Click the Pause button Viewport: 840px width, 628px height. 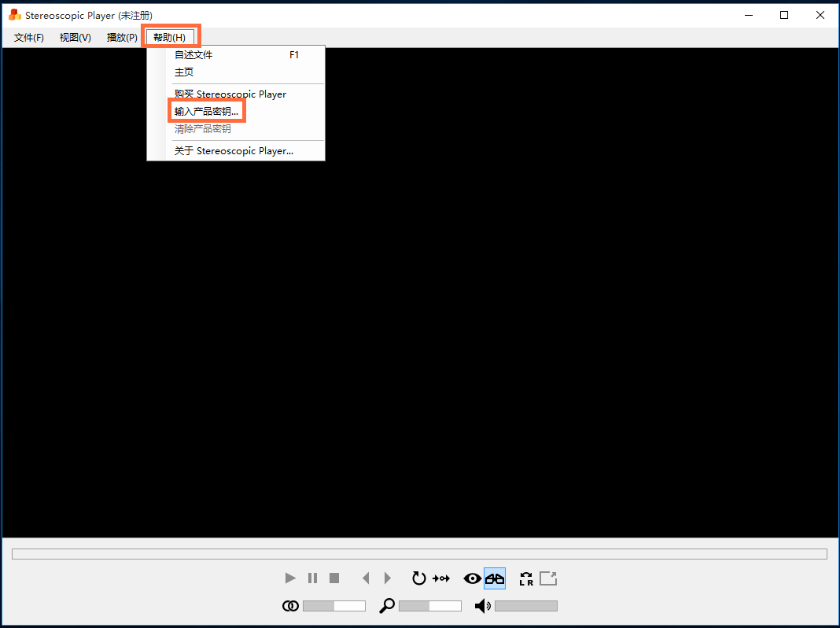tap(312, 578)
